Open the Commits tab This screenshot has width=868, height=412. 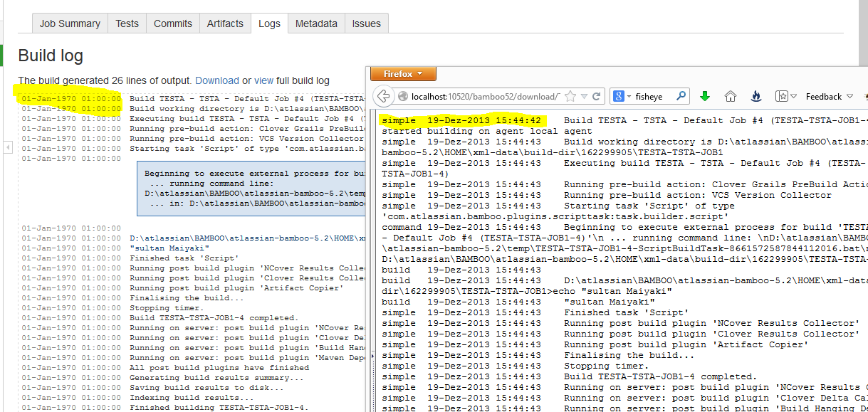[173, 23]
